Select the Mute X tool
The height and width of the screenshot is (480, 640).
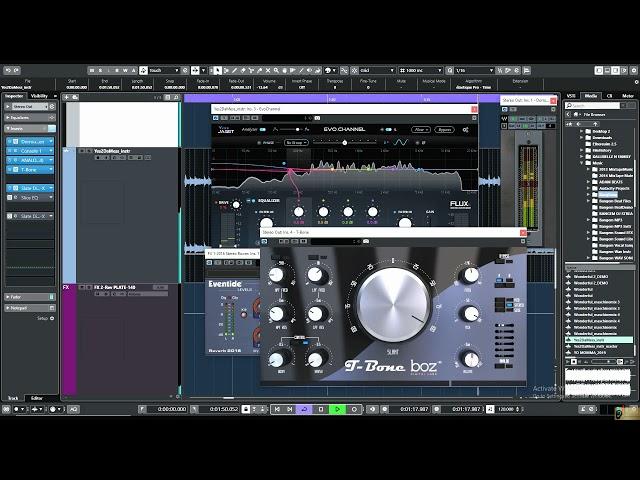point(268,70)
